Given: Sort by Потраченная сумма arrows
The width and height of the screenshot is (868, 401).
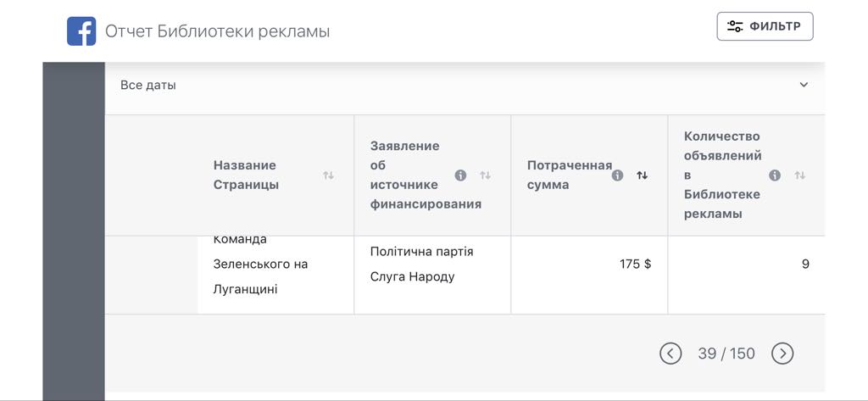Looking at the screenshot, I should tap(643, 175).
